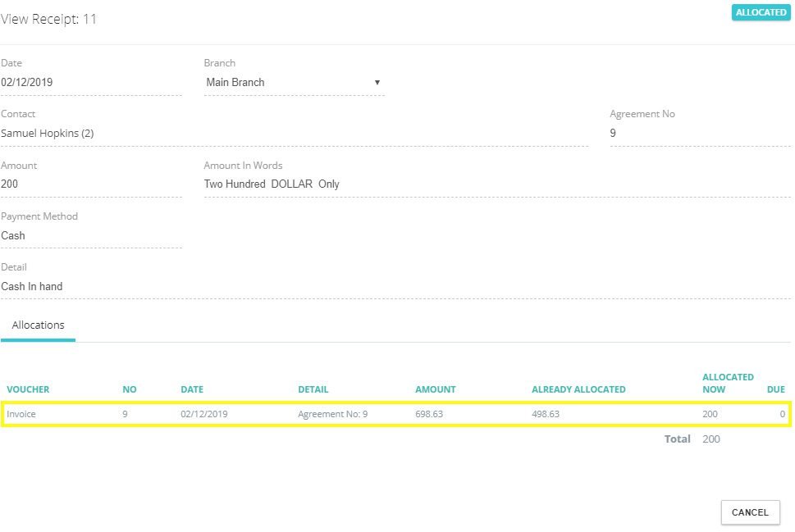Click the DUE column header
Screen dimensions: 795x532
(x=776, y=389)
